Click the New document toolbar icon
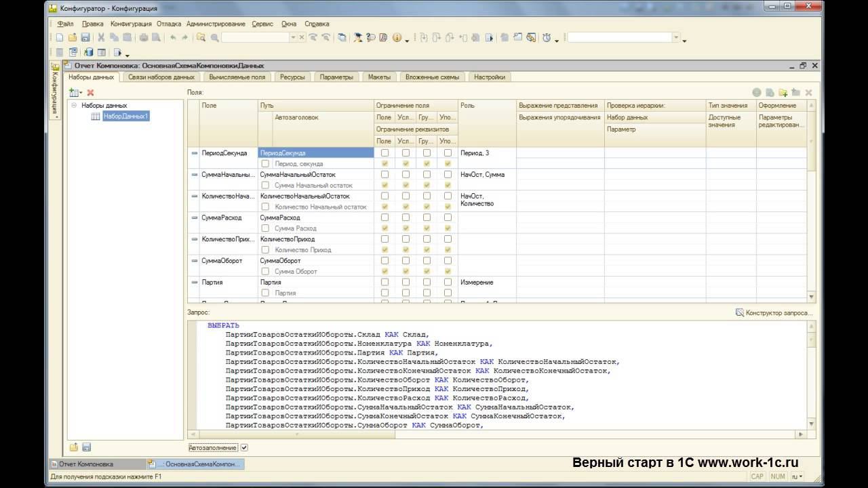The width and height of the screenshot is (868, 488). 60,38
